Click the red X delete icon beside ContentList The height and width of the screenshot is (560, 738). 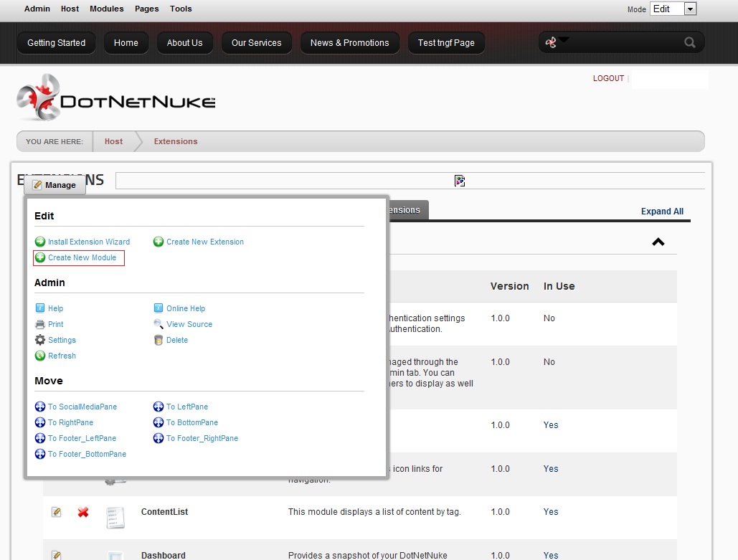pyautogui.click(x=82, y=512)
